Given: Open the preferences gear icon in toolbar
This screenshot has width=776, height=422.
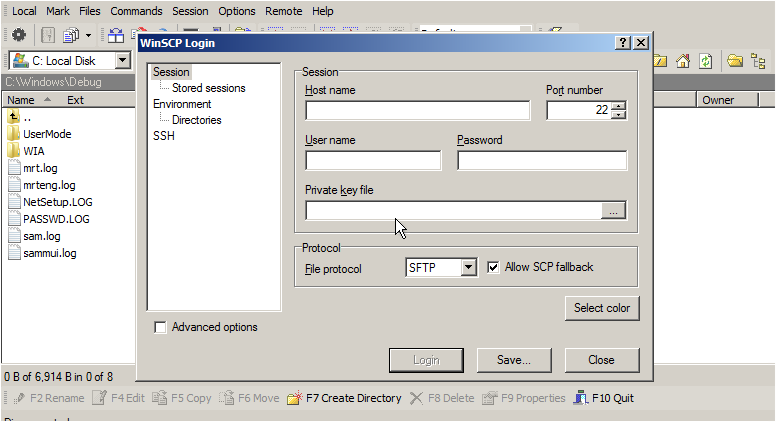Looking at the screenshot, I should (x=19, y=35).
